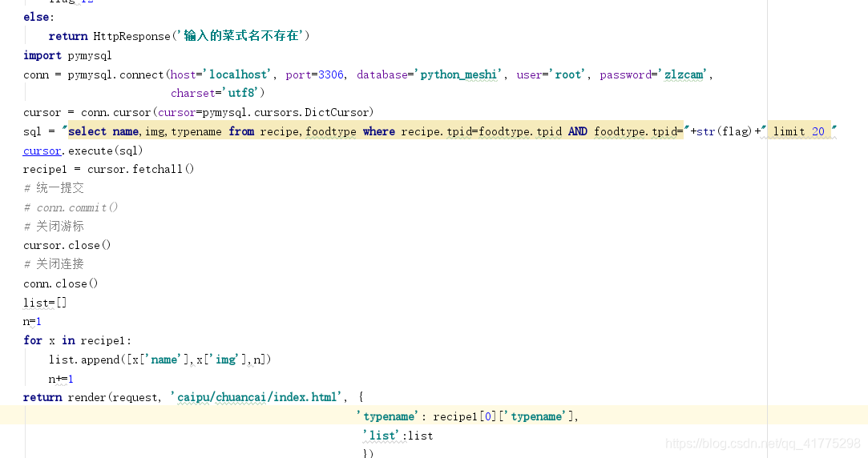Click the '# 关闭游标' comment
This screenshot has width=868, height=458.
pos(54,227)
